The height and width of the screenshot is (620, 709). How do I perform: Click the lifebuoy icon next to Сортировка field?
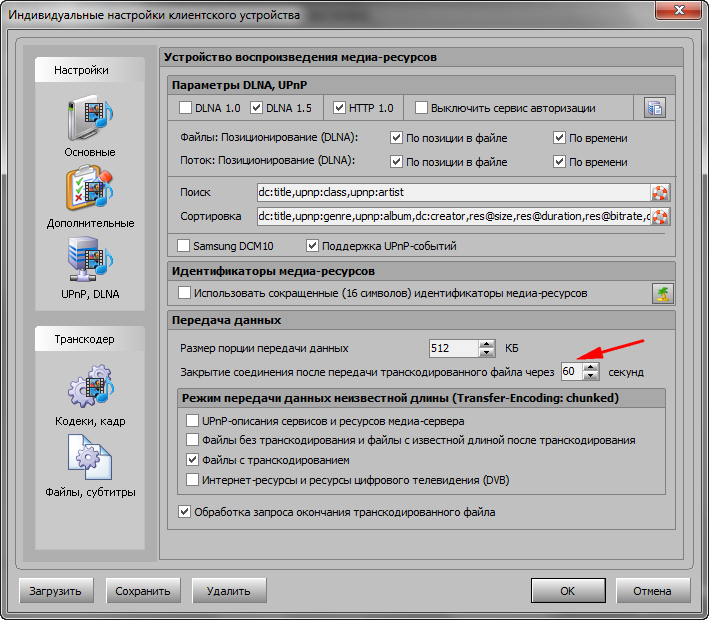pyautogui.click(x=660, y=216)
